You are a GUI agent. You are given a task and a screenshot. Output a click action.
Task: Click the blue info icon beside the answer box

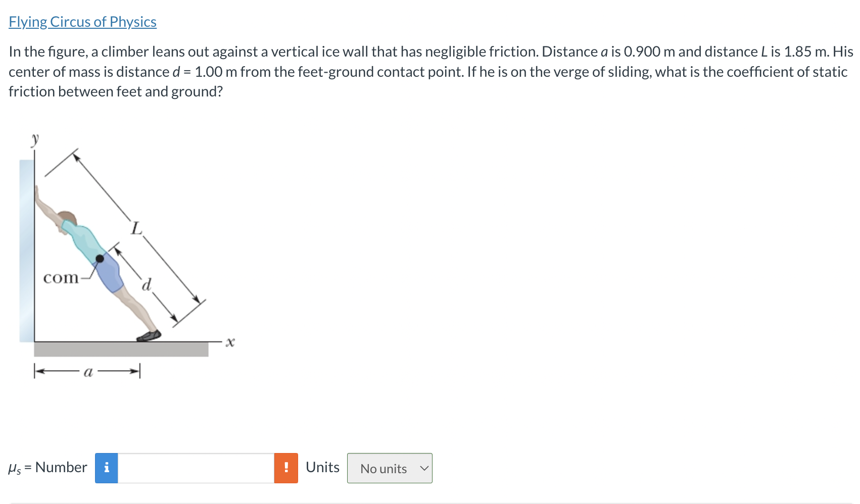106,468
